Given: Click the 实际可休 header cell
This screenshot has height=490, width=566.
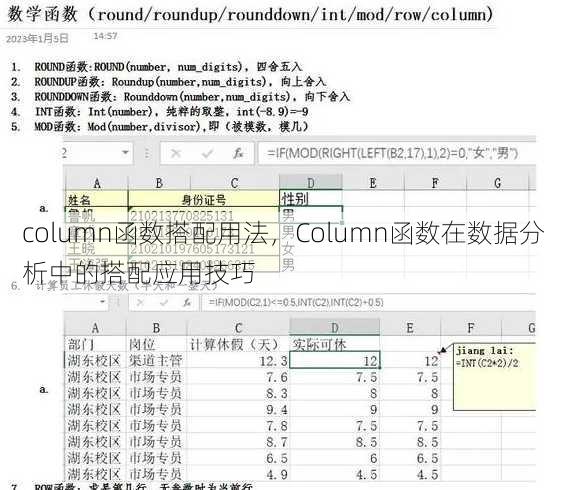Looking at the screenshot, I should point(335,344).
